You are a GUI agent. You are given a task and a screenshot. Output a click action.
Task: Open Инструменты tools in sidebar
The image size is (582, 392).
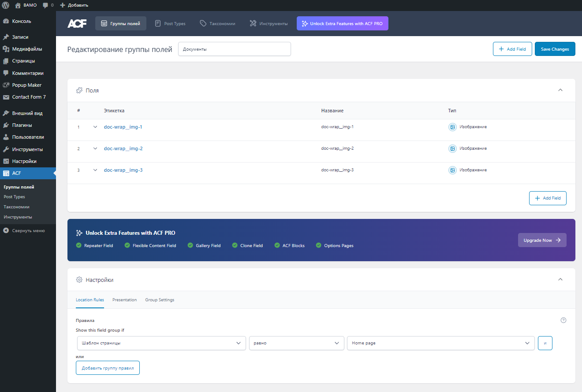(28, 149)
